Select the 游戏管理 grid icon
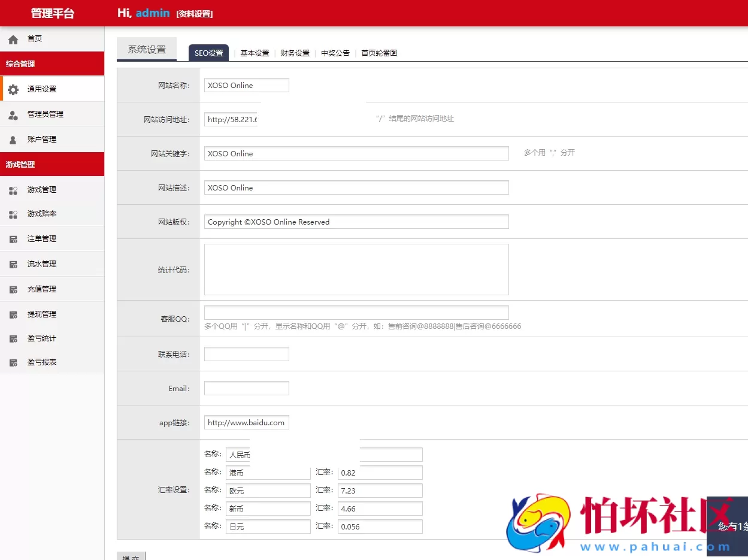 14,189
